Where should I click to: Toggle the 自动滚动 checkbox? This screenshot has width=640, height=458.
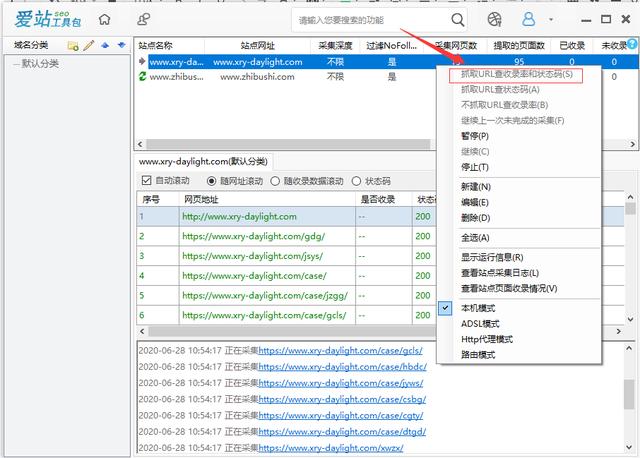click(146, 181)
